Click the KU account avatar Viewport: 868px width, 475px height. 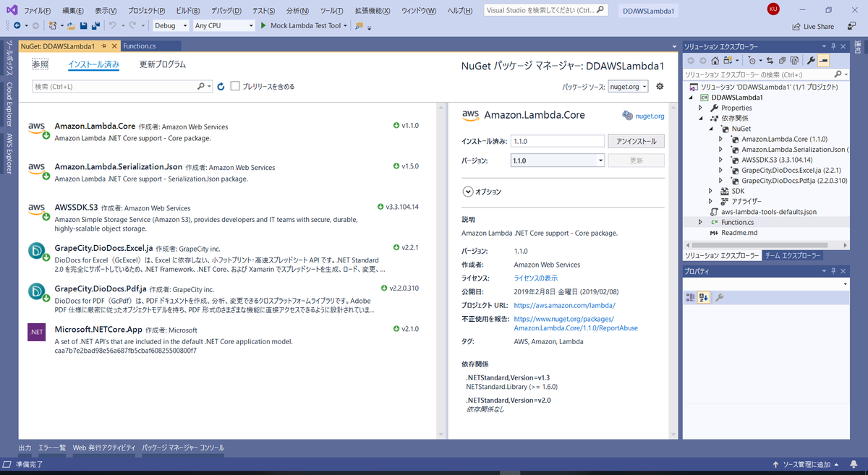pyautogui.click(x=773, y=9)
